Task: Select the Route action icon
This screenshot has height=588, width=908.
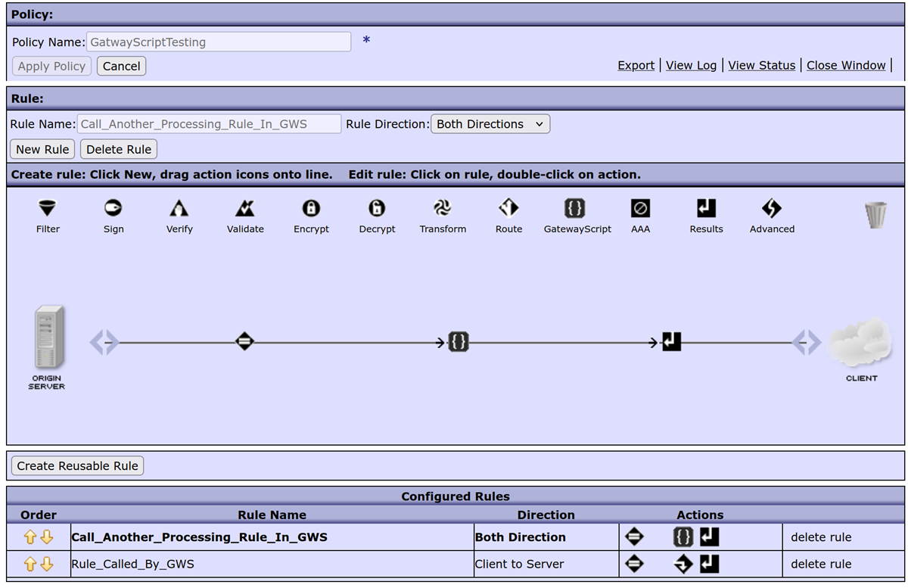Action: [508, 208]
